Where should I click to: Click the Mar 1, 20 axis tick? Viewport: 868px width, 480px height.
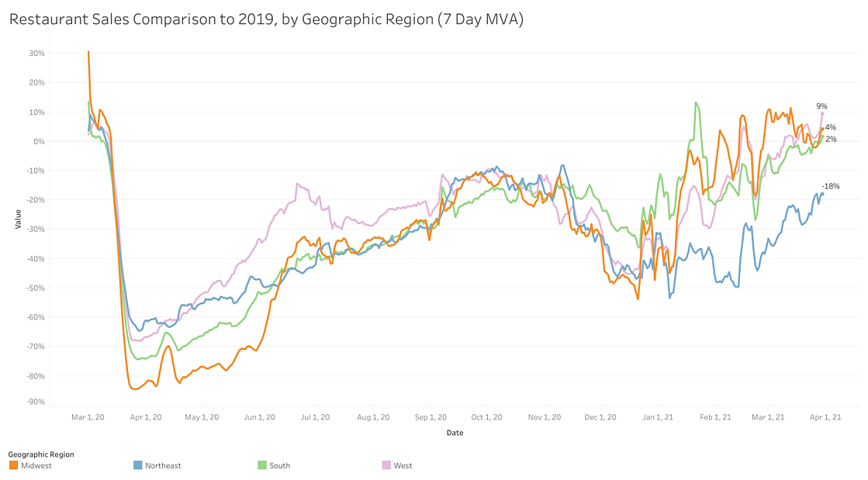click(88, 417)
